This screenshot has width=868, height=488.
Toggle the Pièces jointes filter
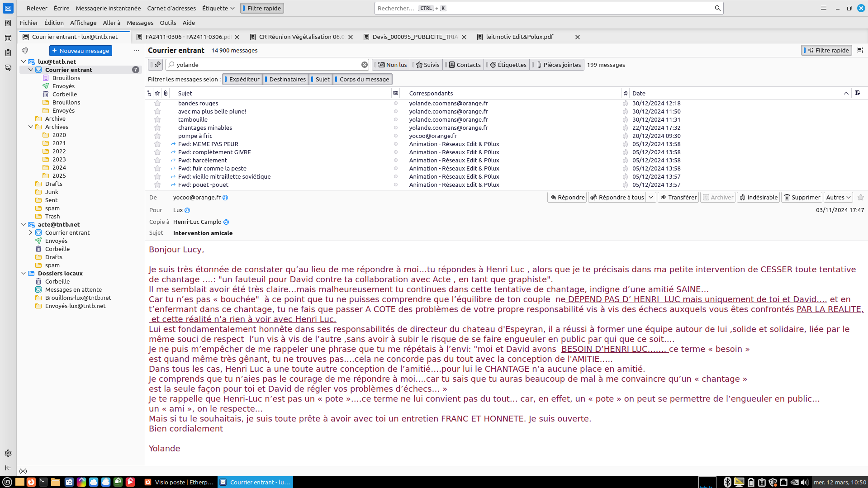pyautogui.click(x=558, y=65)
